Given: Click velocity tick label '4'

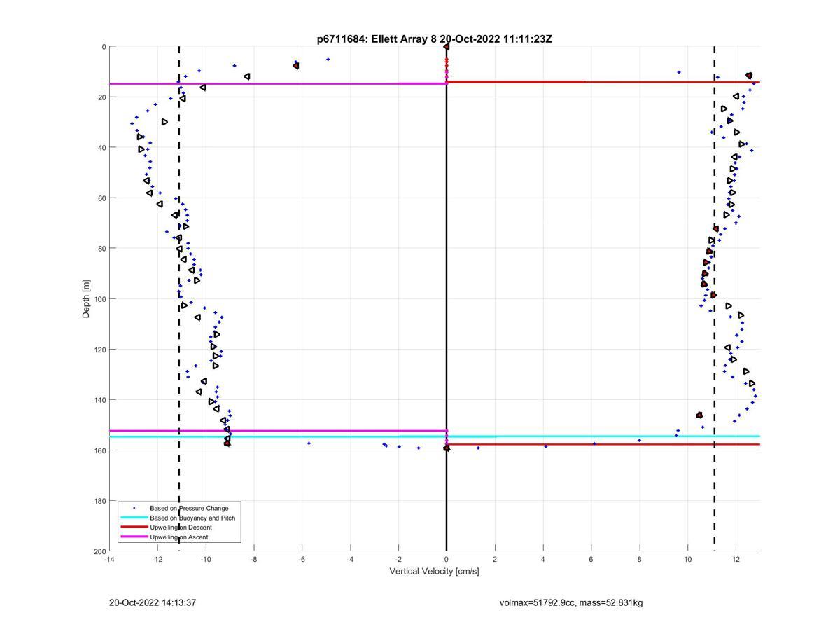Looking at the screenshot, I should coord(543,559).
